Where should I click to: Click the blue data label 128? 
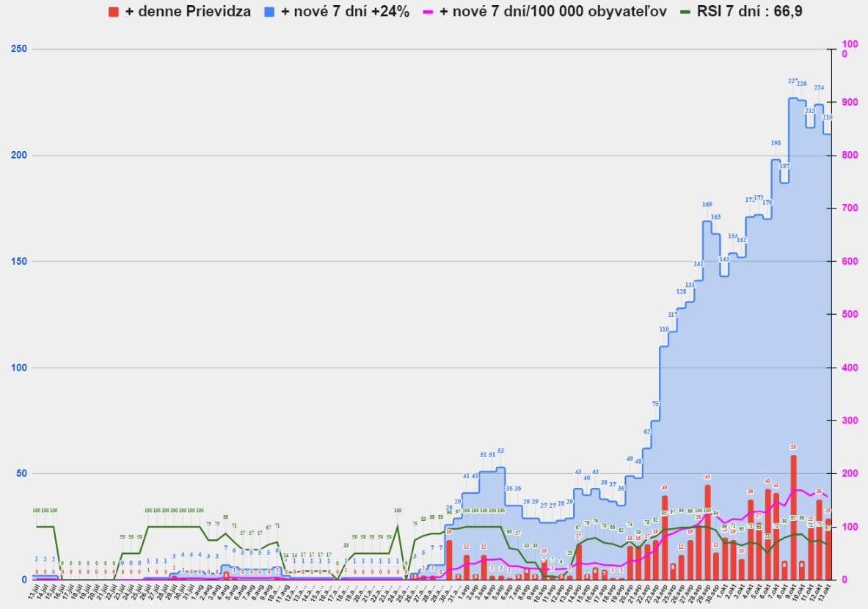pos(682,292)
